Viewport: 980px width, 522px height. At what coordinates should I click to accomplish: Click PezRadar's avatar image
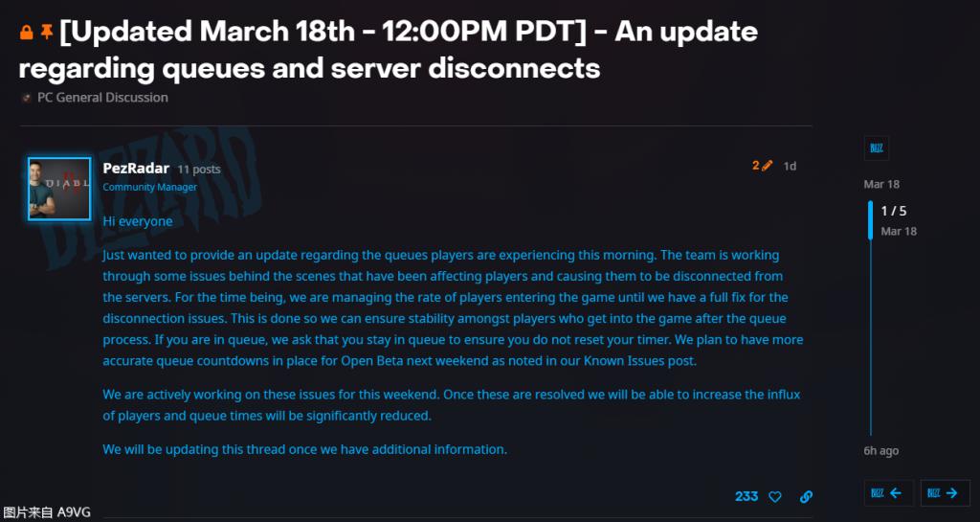pyautogui.click(x=59, y=189)
